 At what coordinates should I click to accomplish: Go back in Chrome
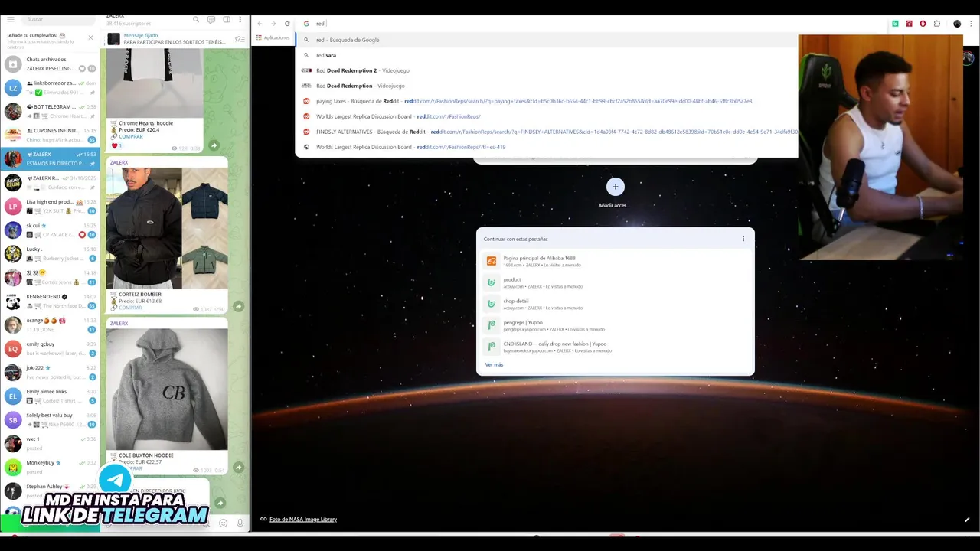(260, 24)
